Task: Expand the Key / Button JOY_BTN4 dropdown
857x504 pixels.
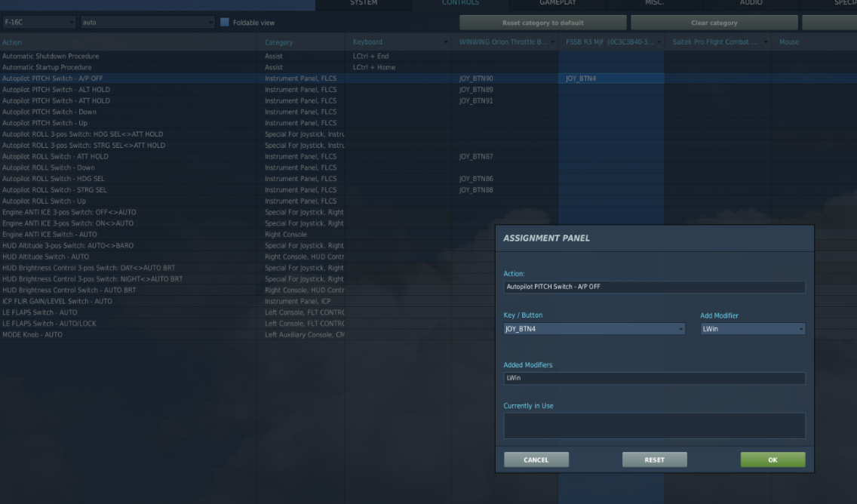Action: pos(594,328)
